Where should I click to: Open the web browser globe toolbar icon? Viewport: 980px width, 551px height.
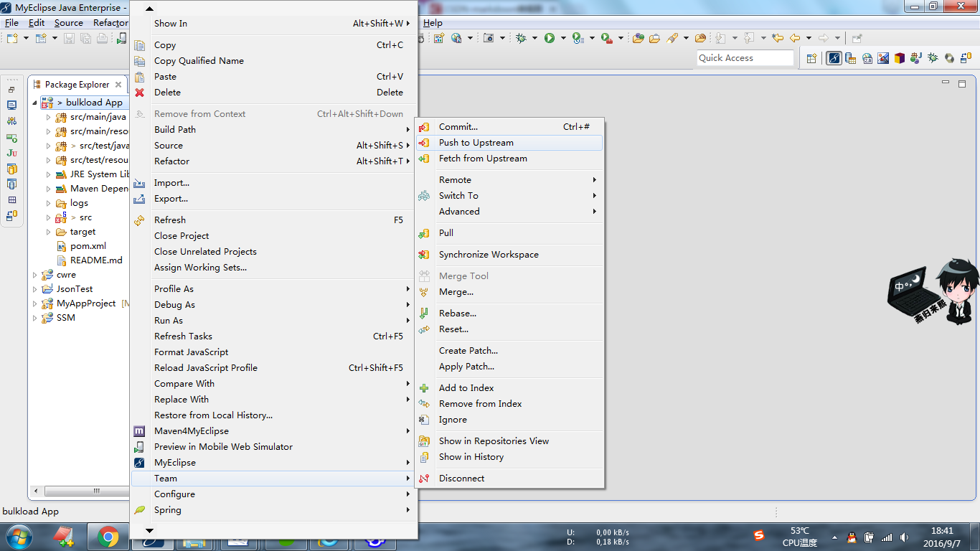(x=456, y=38)
